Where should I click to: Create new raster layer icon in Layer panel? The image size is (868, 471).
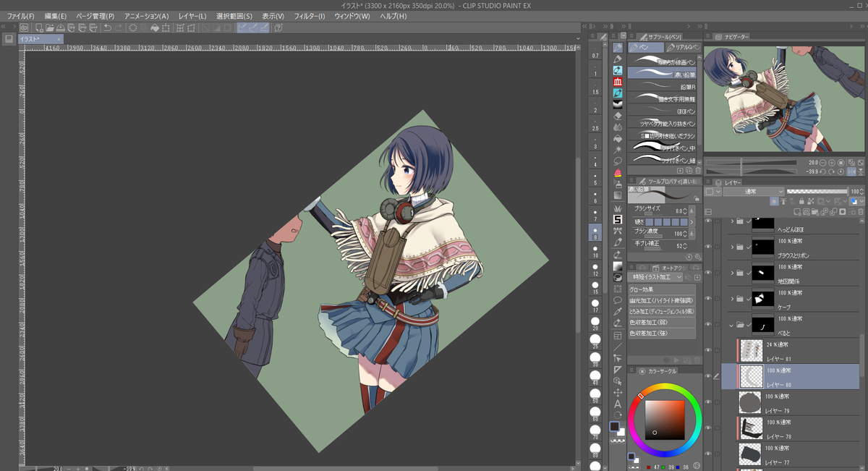point(797,212)
